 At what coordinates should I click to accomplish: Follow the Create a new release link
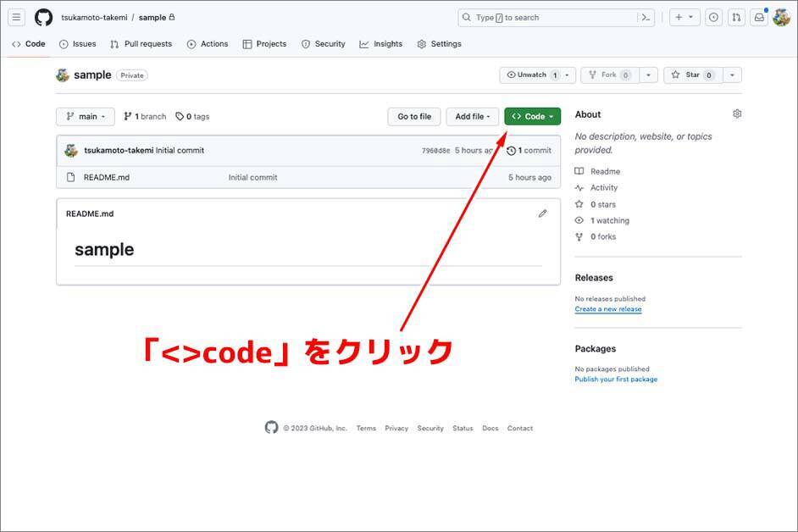(607, 309)
